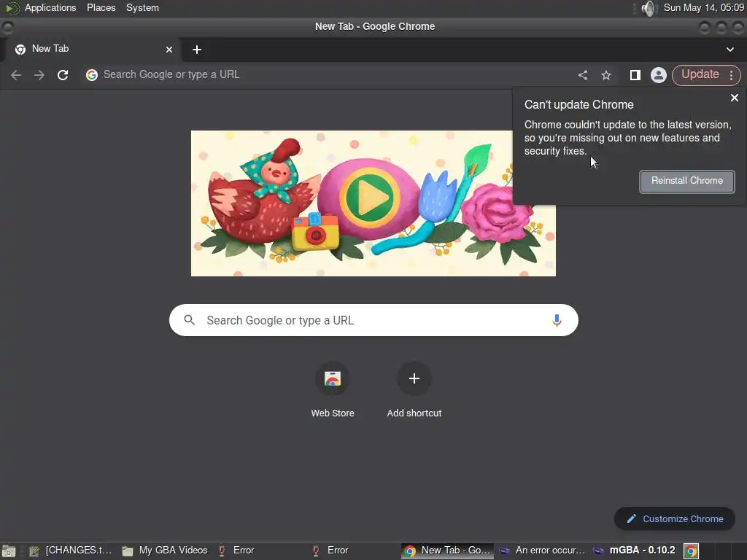Share this page using the share icon

point(583,75)
